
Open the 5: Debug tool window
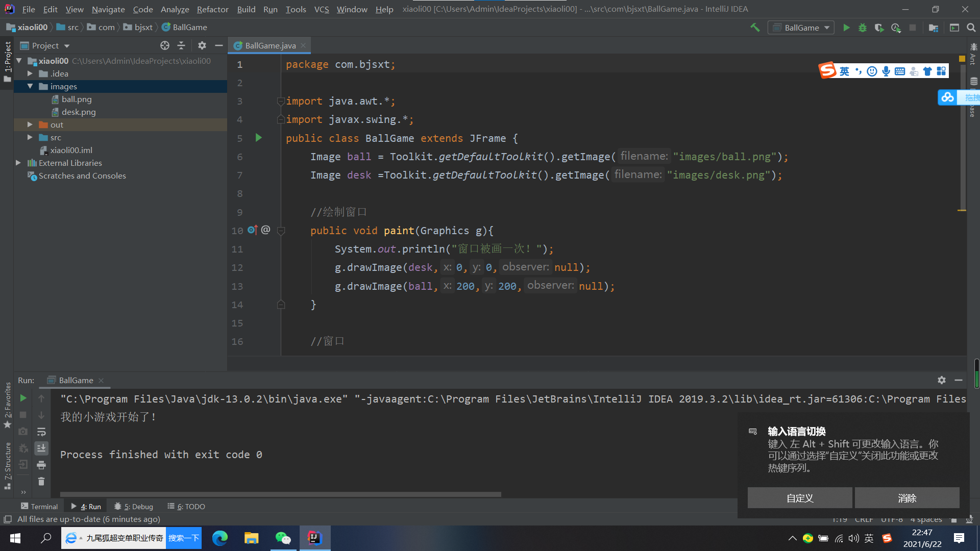(x=134, y=506)
